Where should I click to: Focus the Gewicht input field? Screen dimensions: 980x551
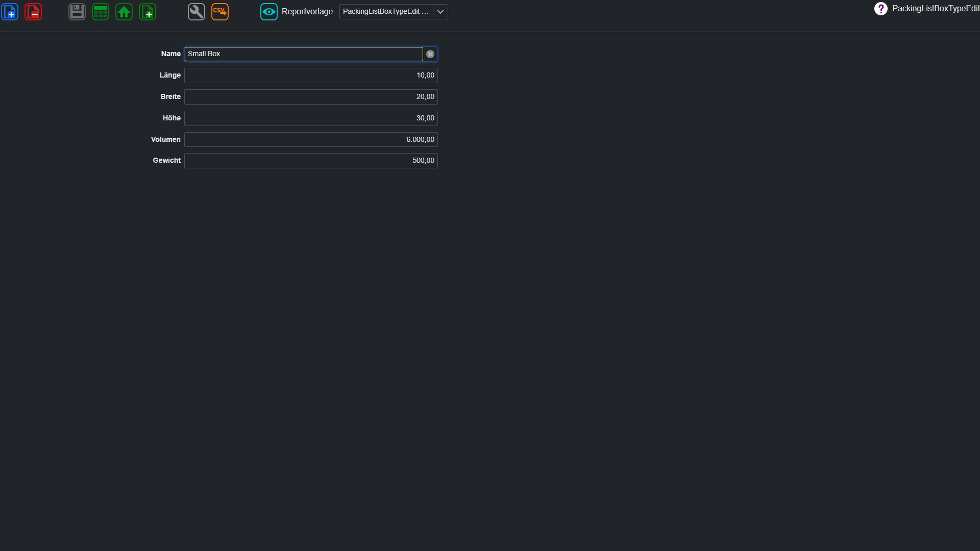point(311,161)
